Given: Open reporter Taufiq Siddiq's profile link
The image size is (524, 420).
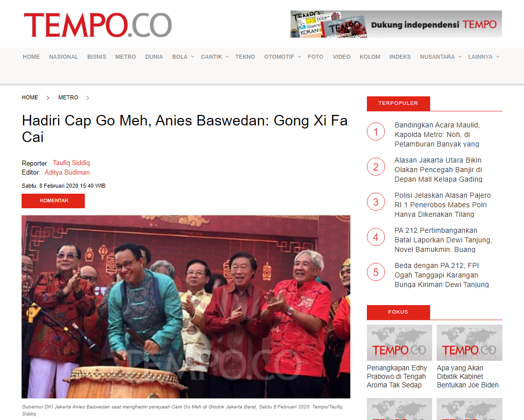Looking at the screenshot, I should [71, 163].
